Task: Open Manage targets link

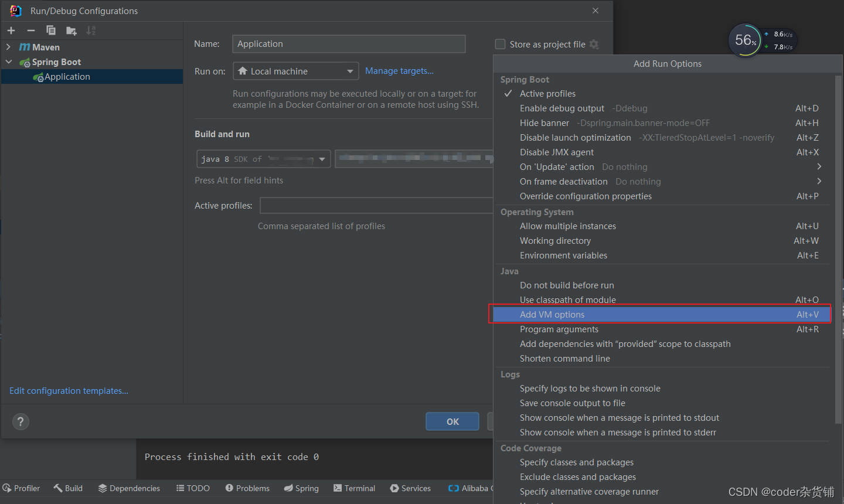Action: coord(399,71)
